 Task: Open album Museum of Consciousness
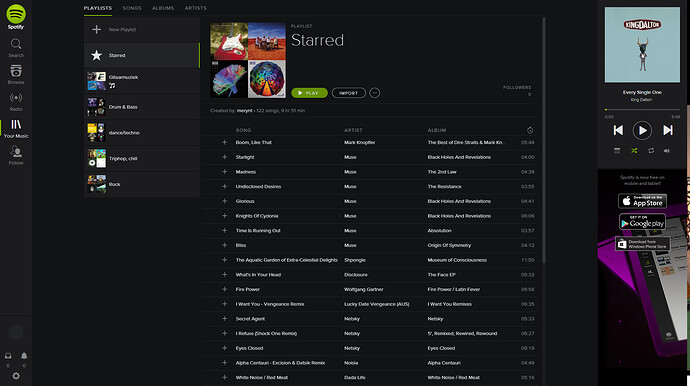click(457, 260)
